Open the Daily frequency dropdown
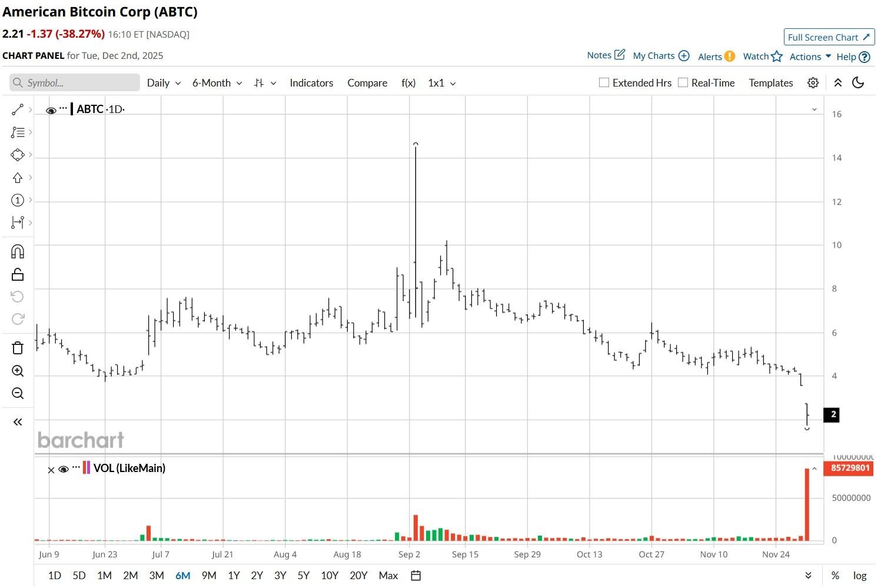Image resolution: width=881 pixels, height=588 pixels. coord(164,83)
